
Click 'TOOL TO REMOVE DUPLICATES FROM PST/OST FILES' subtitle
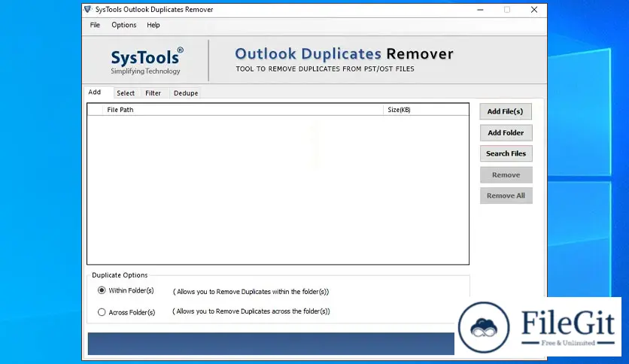[325, 69]
